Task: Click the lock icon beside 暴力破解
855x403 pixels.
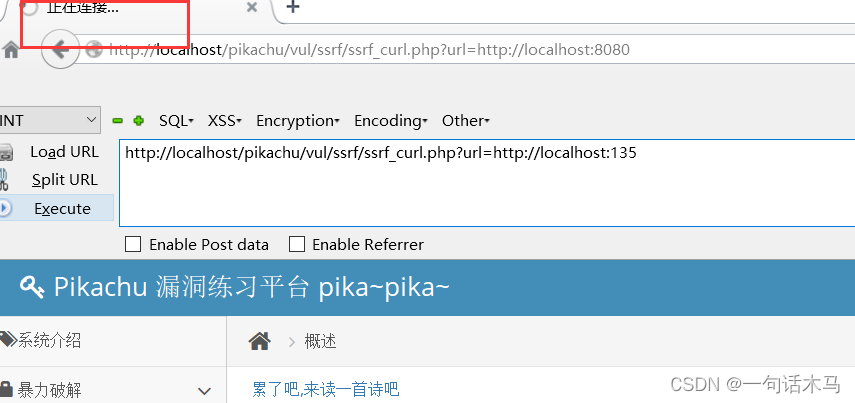Action: click(6, 389)
